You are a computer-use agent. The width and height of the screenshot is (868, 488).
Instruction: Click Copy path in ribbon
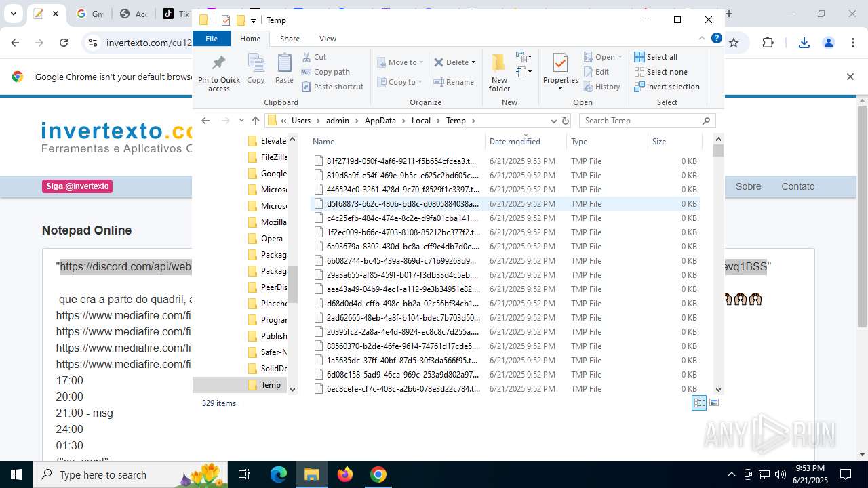click(x=325, y=72)
